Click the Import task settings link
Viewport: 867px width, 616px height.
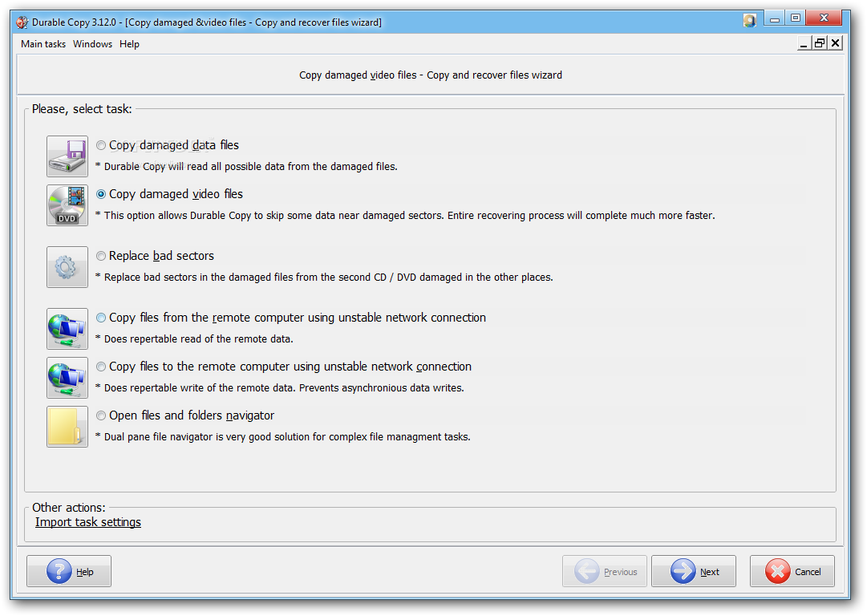[88, 522]
